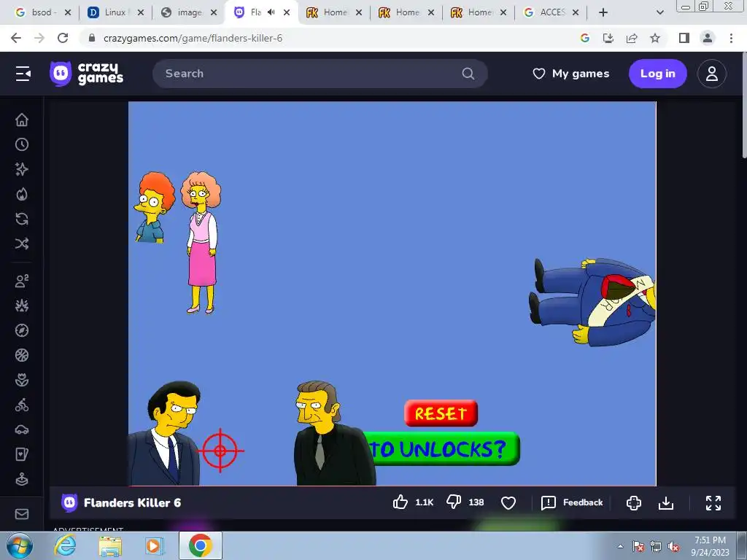The width and height of the screenshot is (747, 560).
Task: Open the Updated games refresh icon
Action: coord(22,219)
